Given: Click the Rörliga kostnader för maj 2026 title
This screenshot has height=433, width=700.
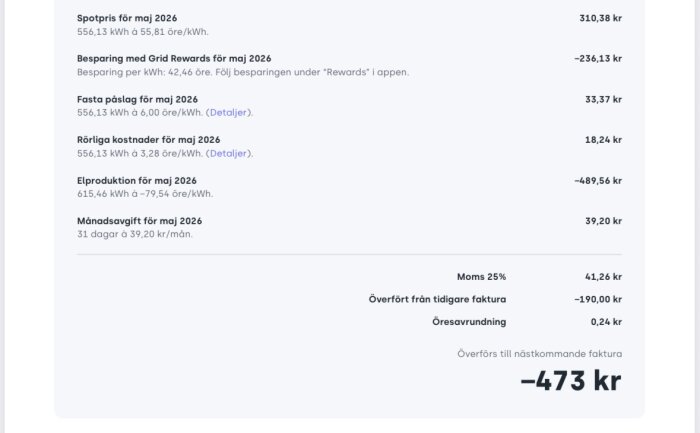Looking at the screenshot, I should (148, 140).
